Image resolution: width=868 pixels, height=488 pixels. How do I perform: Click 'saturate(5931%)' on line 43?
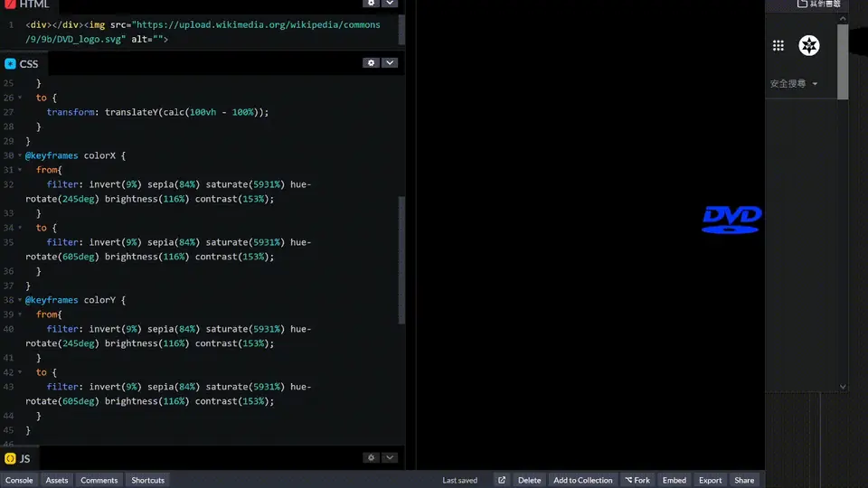(245, 387)
